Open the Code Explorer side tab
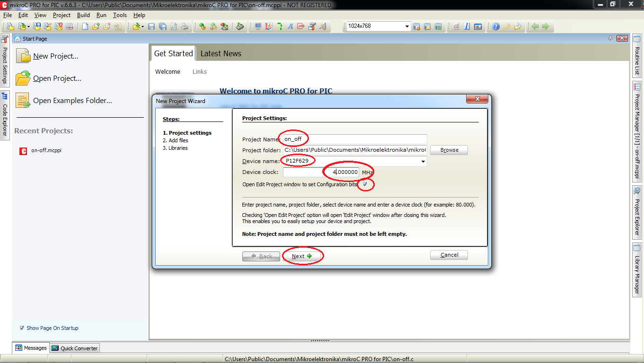644x363 pixels. 5,115
